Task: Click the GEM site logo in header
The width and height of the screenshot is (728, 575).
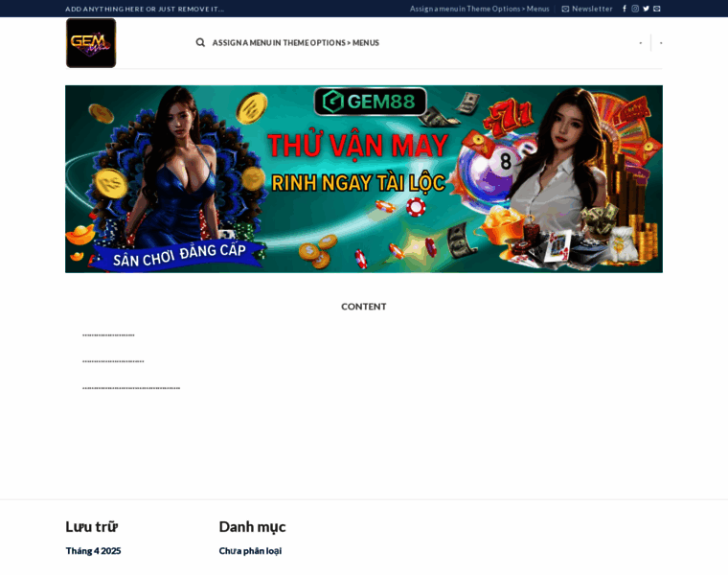Action: (x=91, y=43)
